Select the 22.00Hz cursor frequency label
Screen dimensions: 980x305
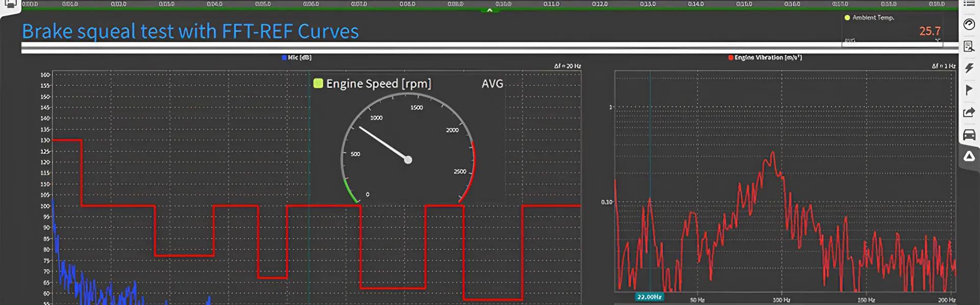649,297
